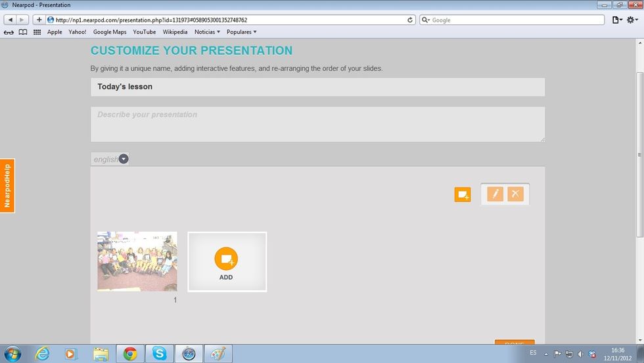The width and height of the screenshot is (644, 363).
Task: Click the pencil edit slide icon
Action: [495, 194]
